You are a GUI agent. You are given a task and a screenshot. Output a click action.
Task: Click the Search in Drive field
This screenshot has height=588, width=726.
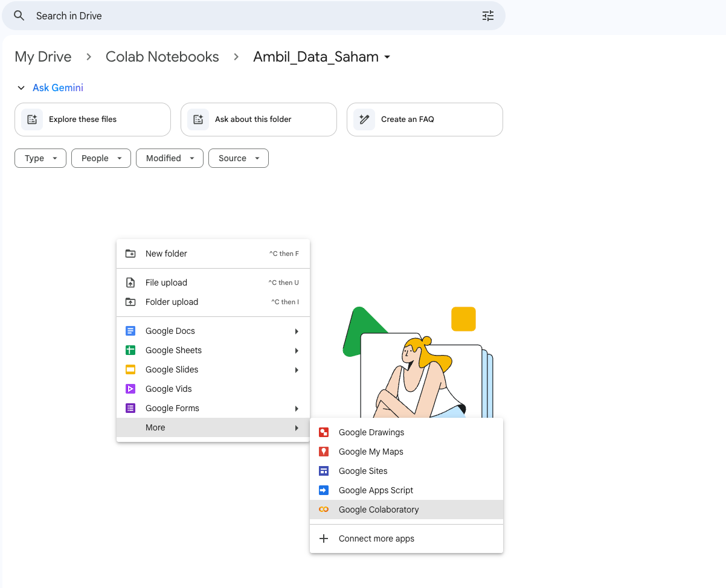(254, 16)
